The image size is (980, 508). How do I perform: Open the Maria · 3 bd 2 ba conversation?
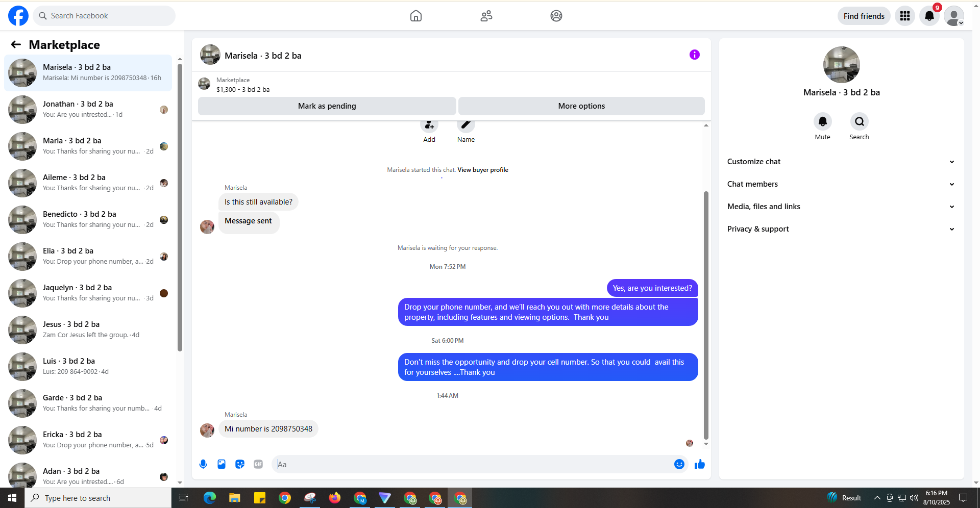click(88, 146)
